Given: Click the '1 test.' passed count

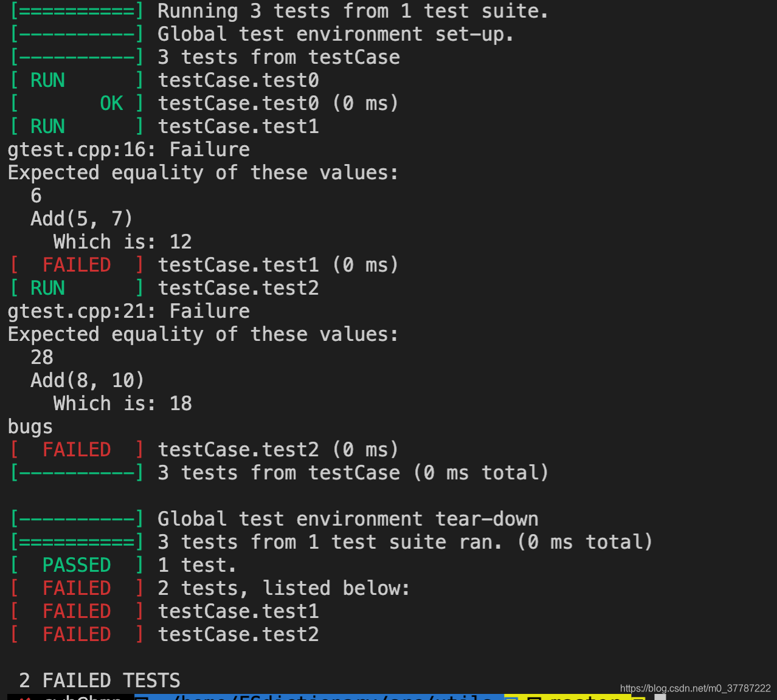Looking at the screenshot, I should point(197,566).
